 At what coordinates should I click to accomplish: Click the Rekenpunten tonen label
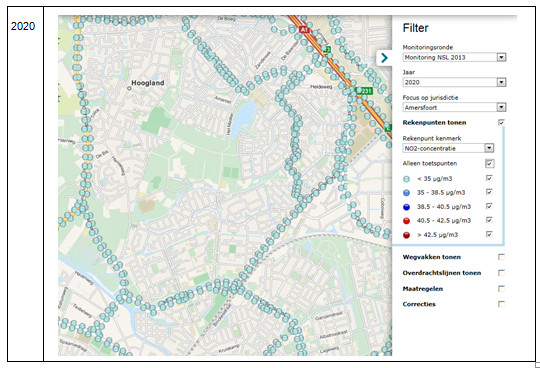point(434,123)
